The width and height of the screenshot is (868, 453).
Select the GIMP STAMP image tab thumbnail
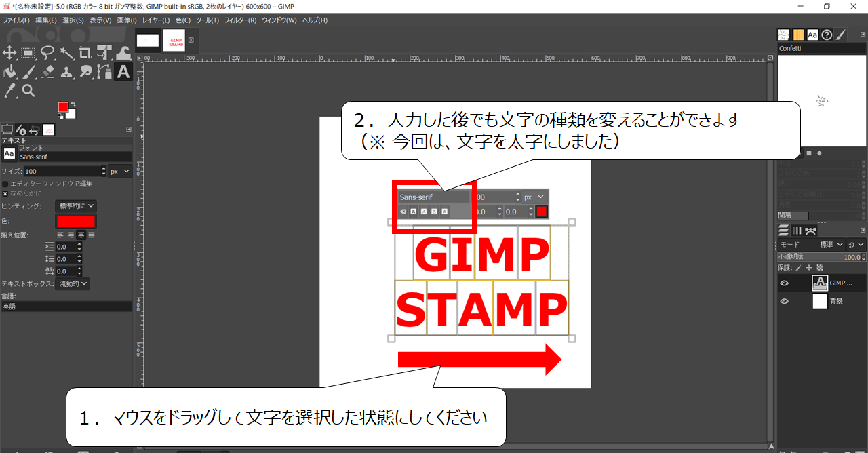tap(174, 40)
